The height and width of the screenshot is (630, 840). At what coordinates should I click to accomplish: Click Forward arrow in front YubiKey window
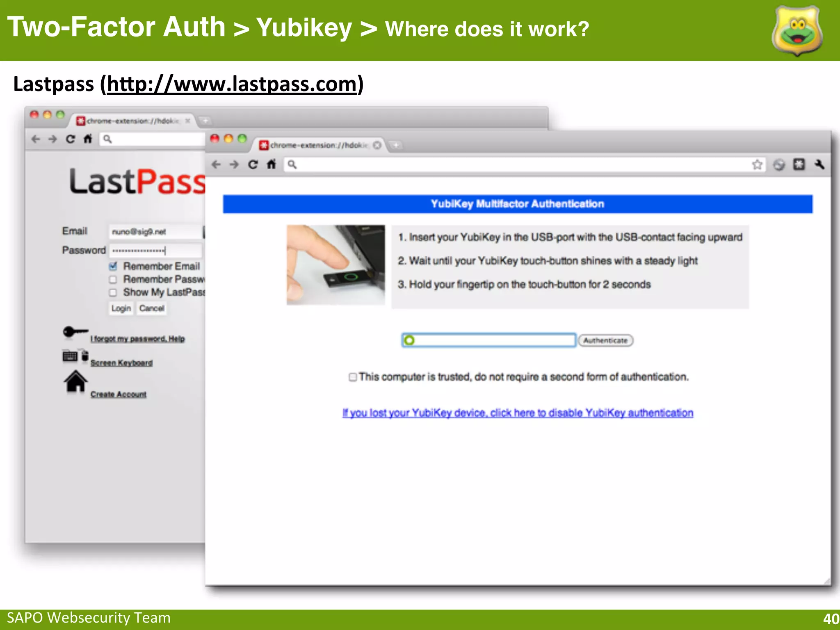coord(234,164)
